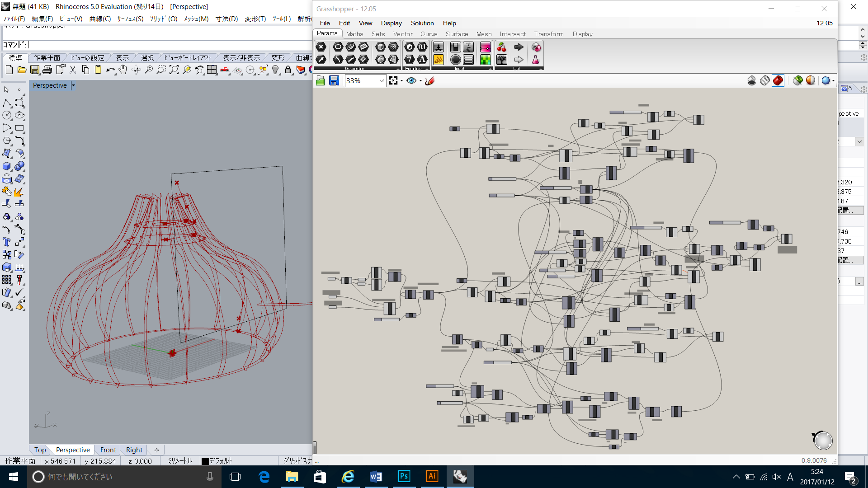This screenshot has width=868, height=488.
Task: Open the preview mesh quality dropdown arrow
Action: point(833,80)
